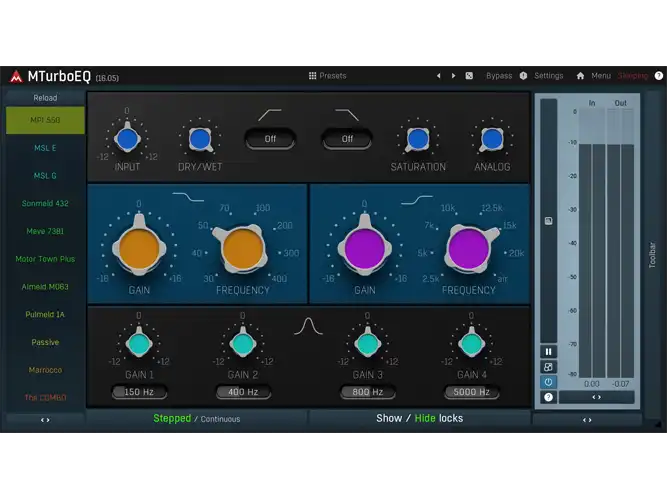Screen dimensions: 667x500
Task: Click the MeldaProduction logo icon
Action: [x=16, y=76]
